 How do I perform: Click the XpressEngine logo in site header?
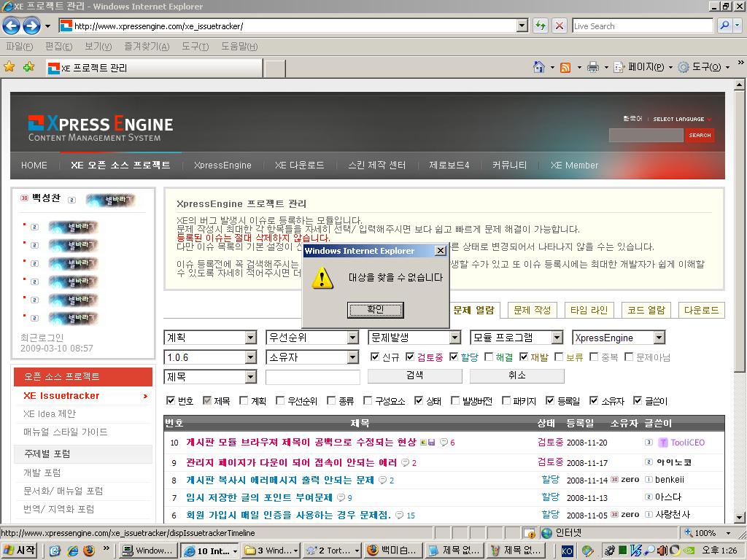[x=101, y=128]
